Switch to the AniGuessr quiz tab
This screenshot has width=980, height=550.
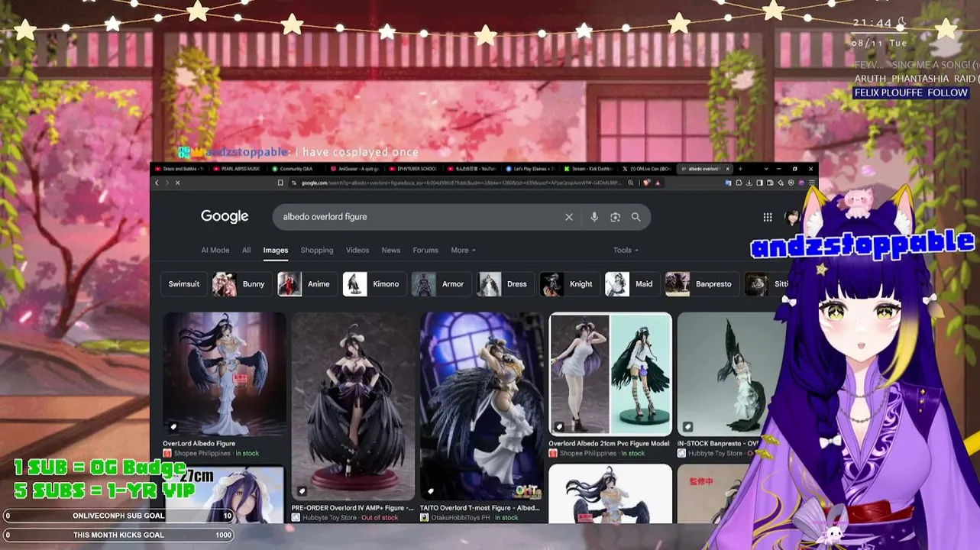point(357,169)
